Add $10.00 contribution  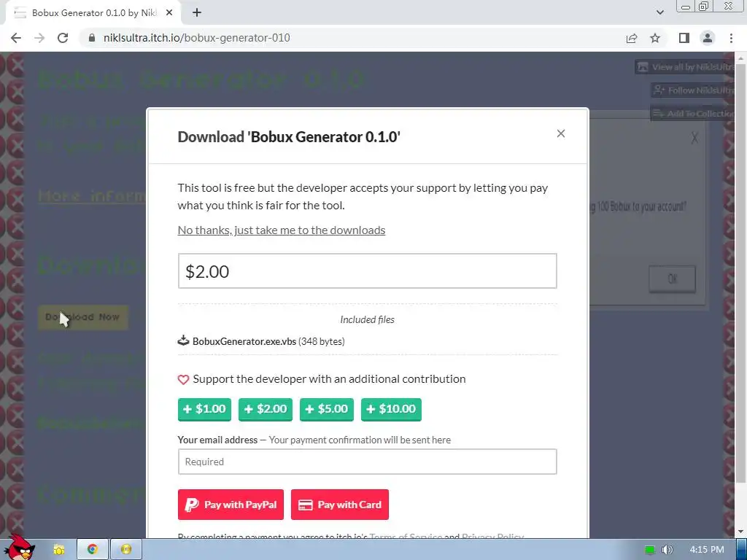click(391, 410)
